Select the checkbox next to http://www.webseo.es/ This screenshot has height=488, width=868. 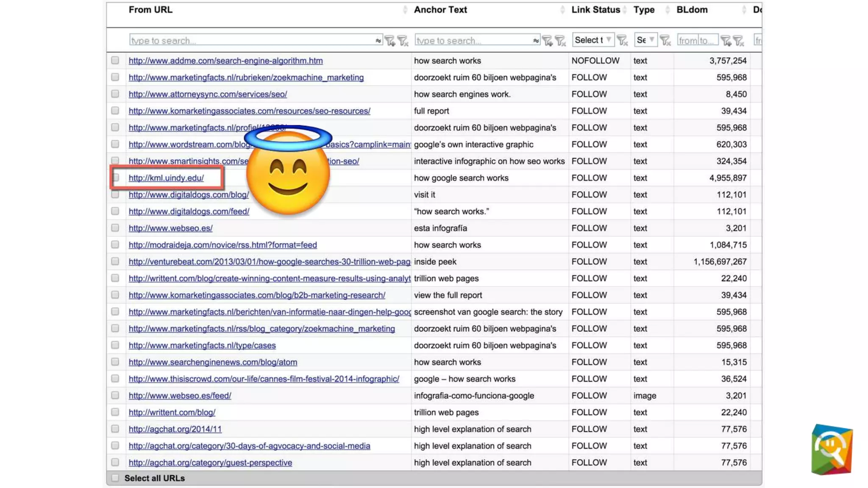pos(115,228)
